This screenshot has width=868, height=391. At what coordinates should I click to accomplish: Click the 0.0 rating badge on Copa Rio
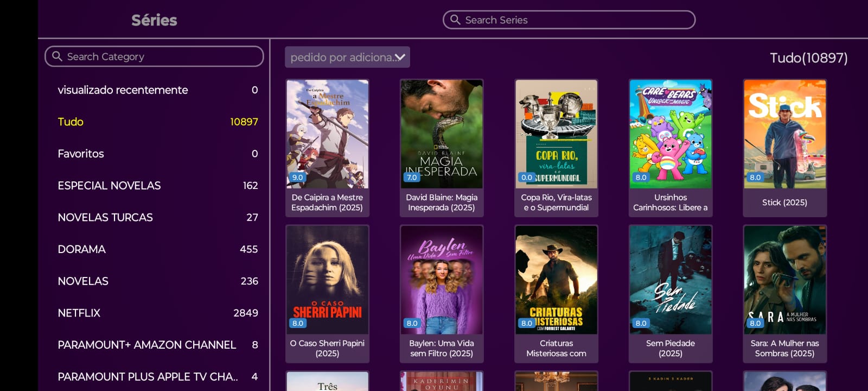[527, 177]
